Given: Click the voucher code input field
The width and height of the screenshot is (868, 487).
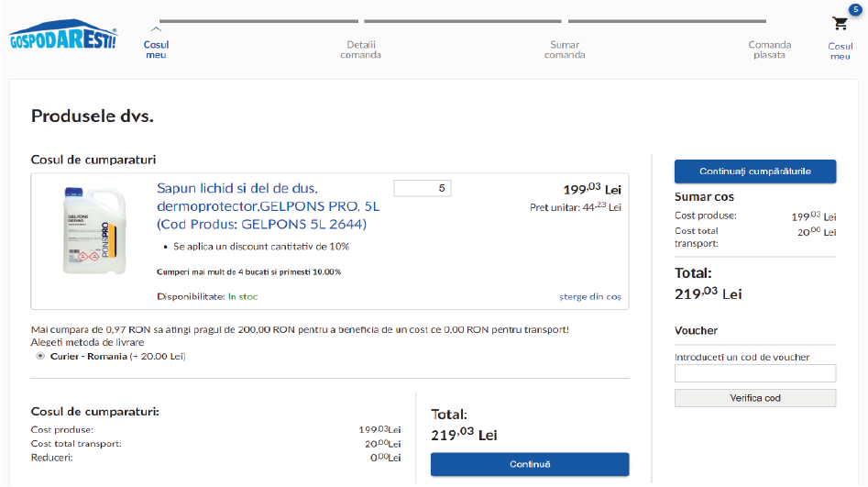Looking at the screenshot, I should [755, 373].
